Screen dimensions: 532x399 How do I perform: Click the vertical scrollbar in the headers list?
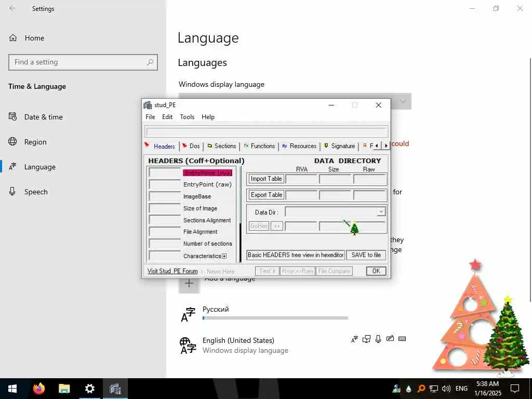click(240, 215)
